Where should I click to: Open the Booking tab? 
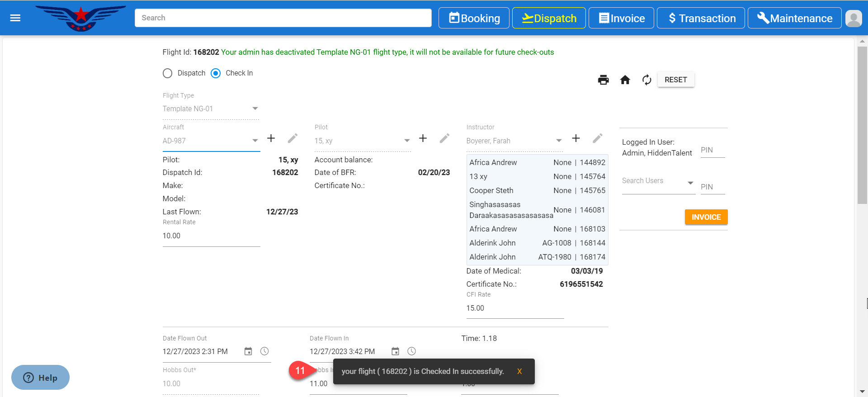tap(474, 18)
